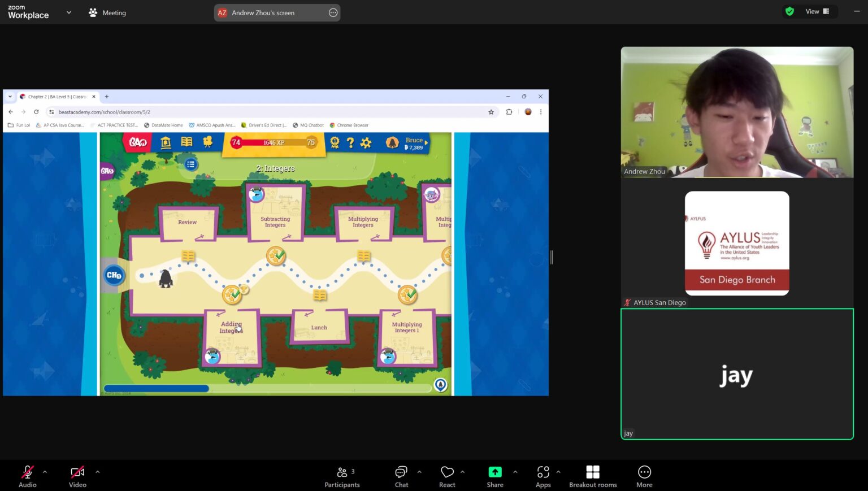Open Bruce's profile avatar icon

point(392,143)
